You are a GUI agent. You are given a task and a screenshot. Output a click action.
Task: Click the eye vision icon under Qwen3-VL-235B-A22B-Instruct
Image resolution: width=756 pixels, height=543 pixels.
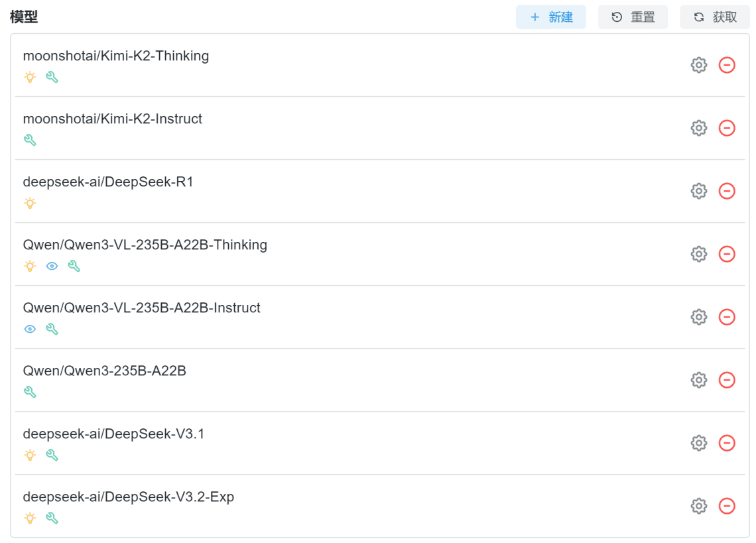point(30,329)
